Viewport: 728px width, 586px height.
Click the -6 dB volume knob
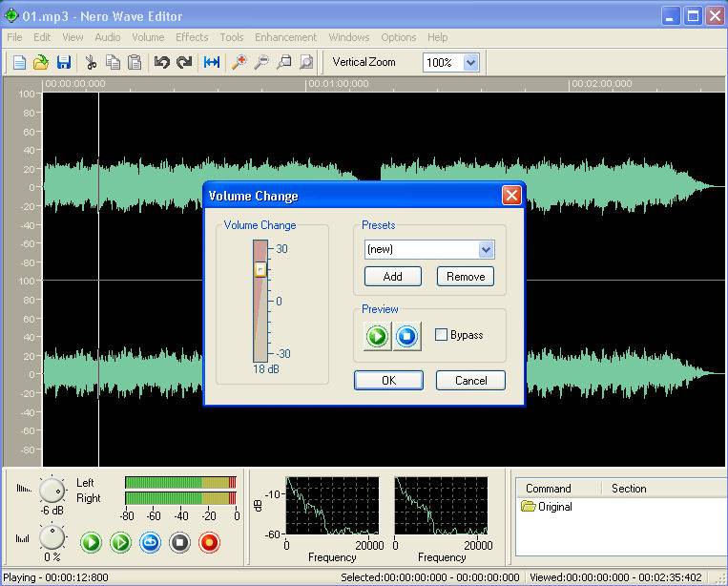52,492
